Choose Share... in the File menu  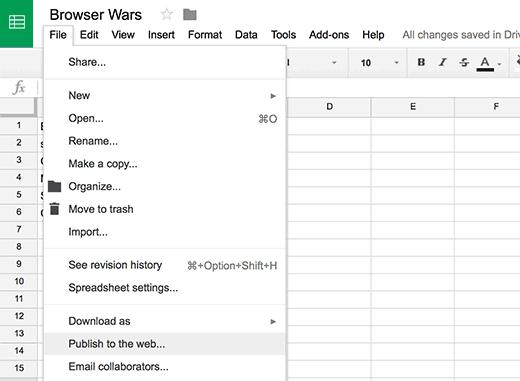(x=165, y=62)
